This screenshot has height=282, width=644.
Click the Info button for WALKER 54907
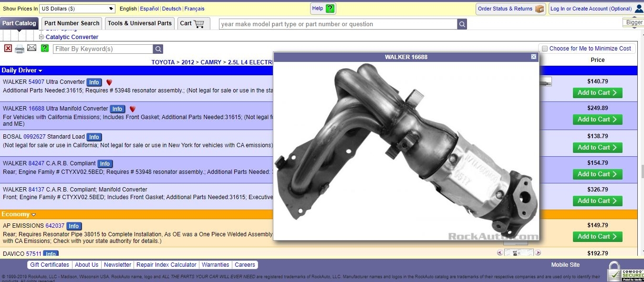[x=94, y=82]
